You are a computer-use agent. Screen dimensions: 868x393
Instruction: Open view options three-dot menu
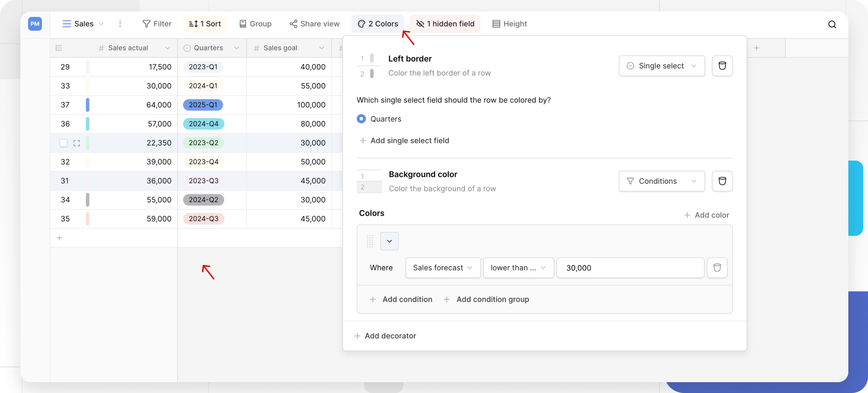(x=120, y=24)
